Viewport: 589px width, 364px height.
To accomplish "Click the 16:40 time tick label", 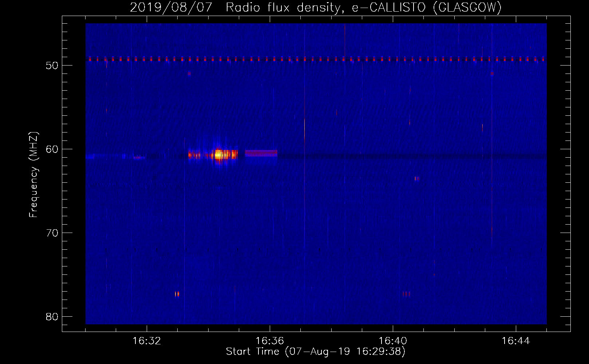I will point(393,341).
